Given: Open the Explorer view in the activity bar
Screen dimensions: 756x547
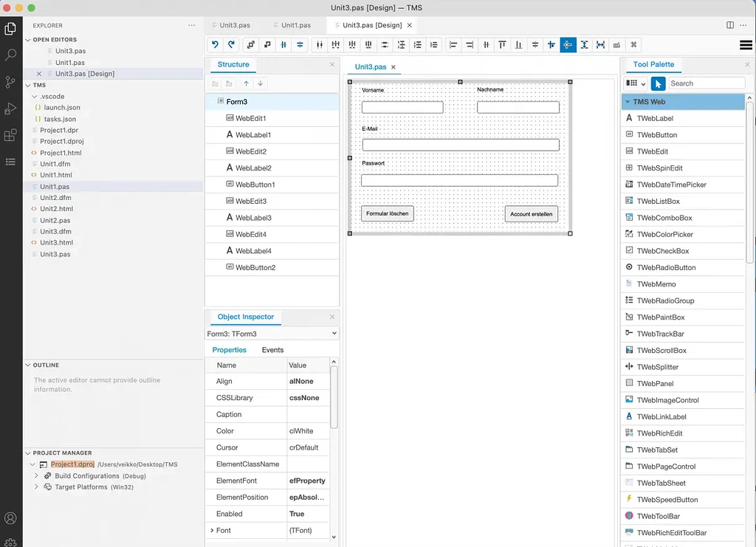Looking at the screenshot, I should (x=10, y=29).
